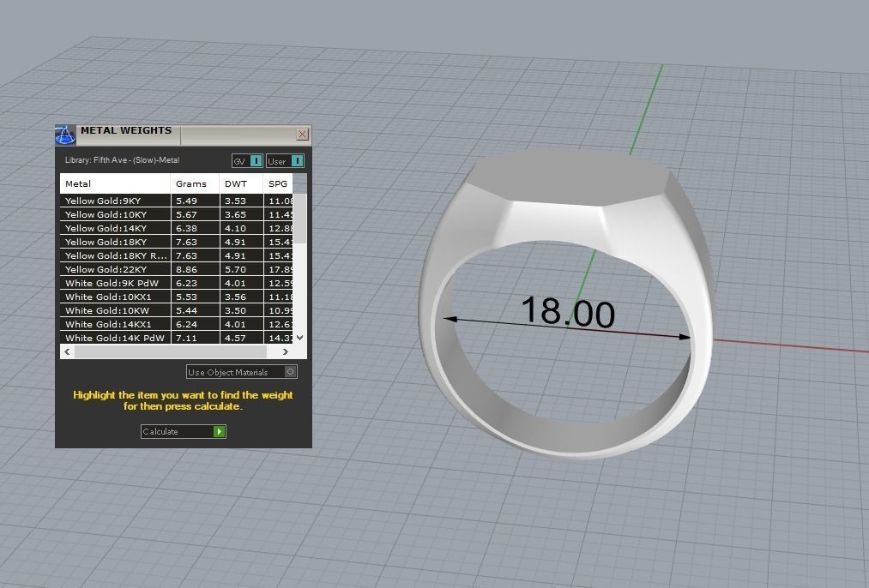This screenshot has width=869, height=588.
Task: Select the Yellow Gold:9KY row
Action: coord(176,201)
